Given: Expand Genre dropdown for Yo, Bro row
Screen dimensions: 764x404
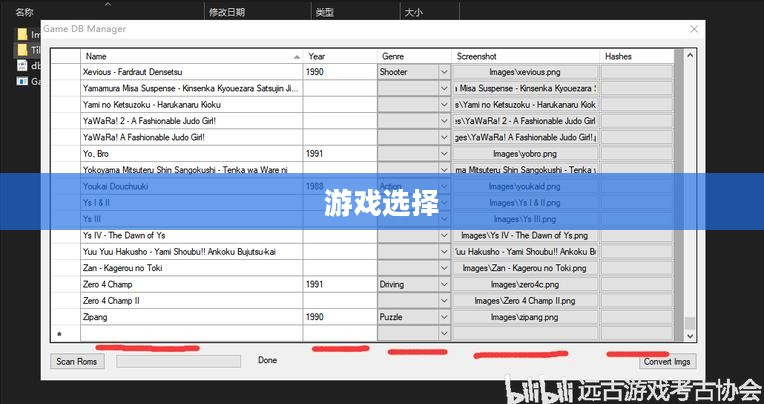Looking at the screenshot, I should (x=444, y=154).
